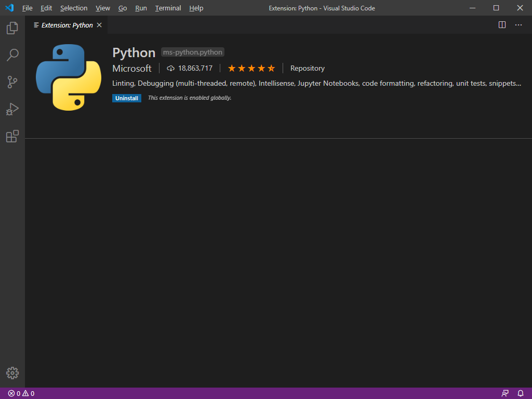Close the Extension: Python tab
The image size is (532, 399).
[99, 25]
